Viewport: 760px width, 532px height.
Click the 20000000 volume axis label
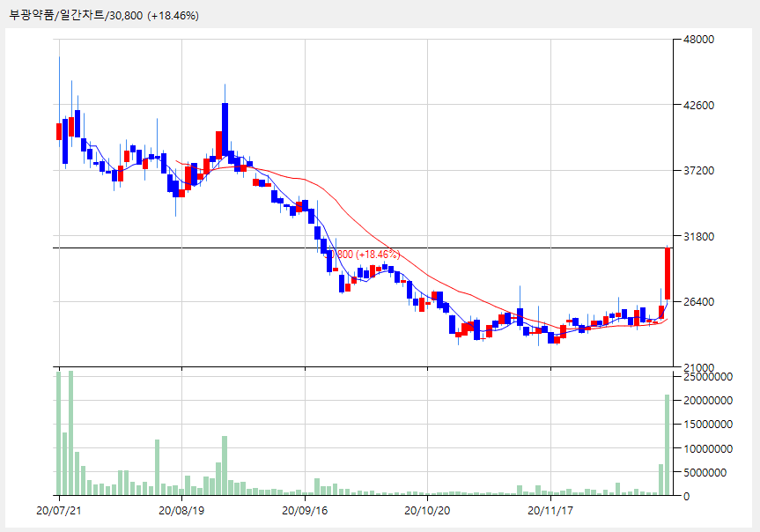coord(708,401)
